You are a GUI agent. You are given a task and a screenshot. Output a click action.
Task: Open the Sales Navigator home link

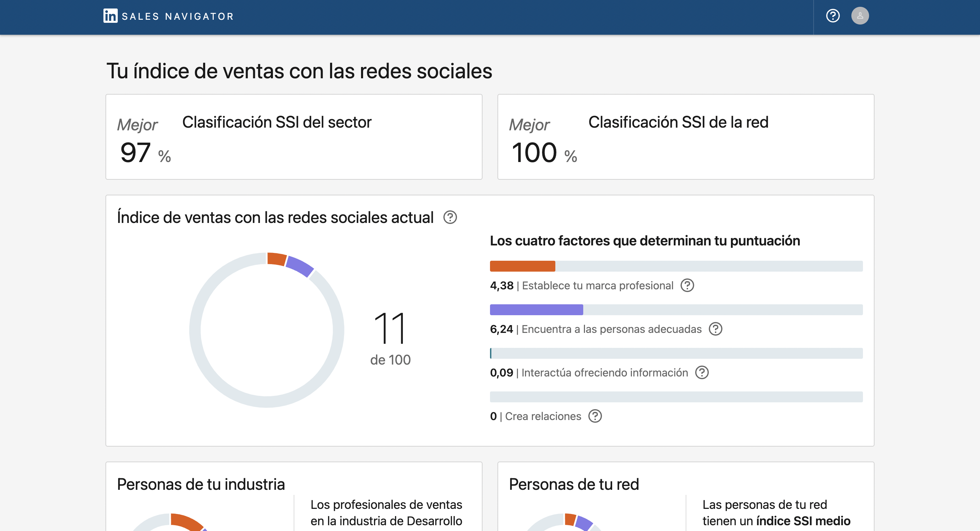[x=168, y=16]
